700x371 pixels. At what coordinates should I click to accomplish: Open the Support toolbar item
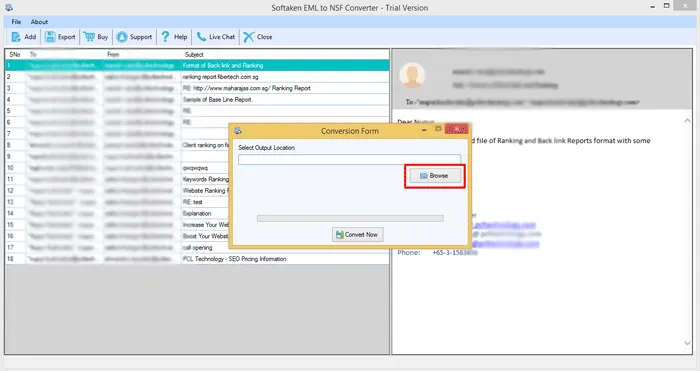tap(134, 37)
